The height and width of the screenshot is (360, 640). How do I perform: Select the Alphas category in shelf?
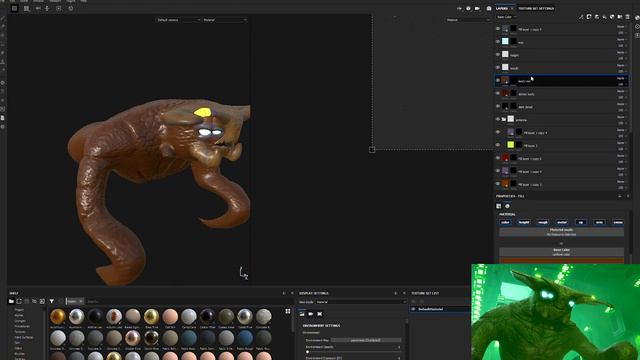pos(19,315)
